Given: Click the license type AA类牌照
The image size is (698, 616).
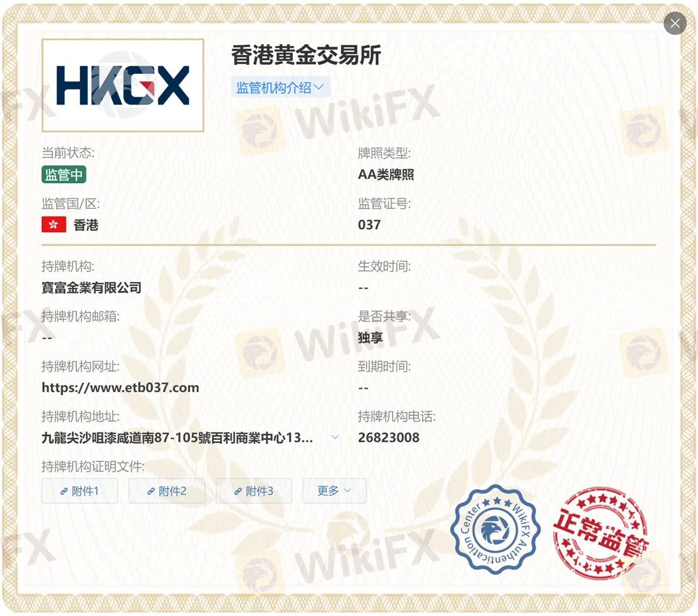Looking at the screenshot, I should tap(386, 174).
